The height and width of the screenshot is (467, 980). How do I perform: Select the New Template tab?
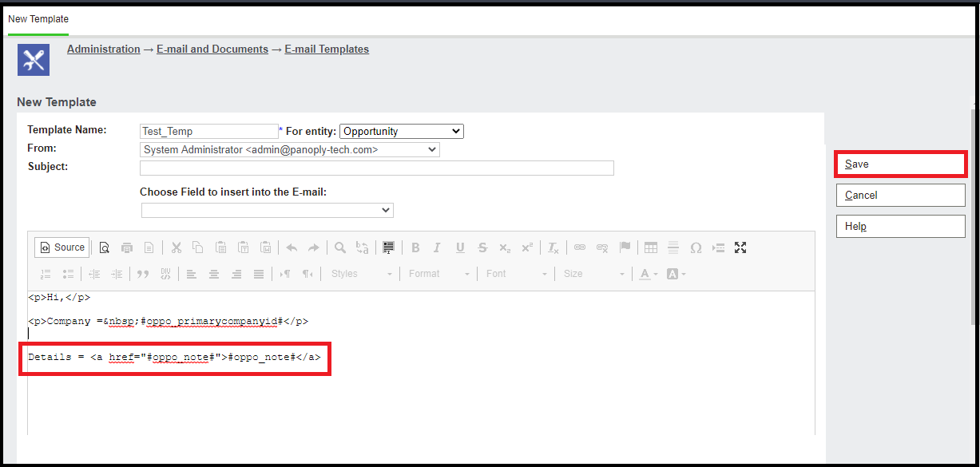coord(38,19)
